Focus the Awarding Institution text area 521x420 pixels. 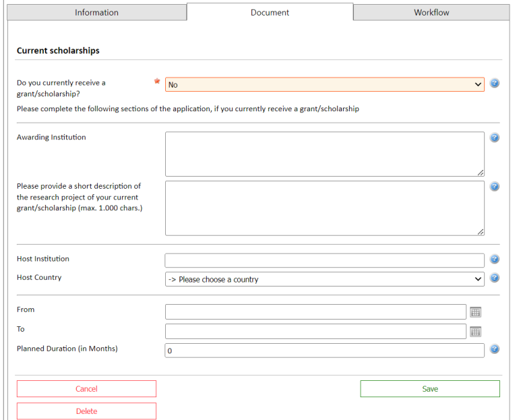[x=325, y=154]
